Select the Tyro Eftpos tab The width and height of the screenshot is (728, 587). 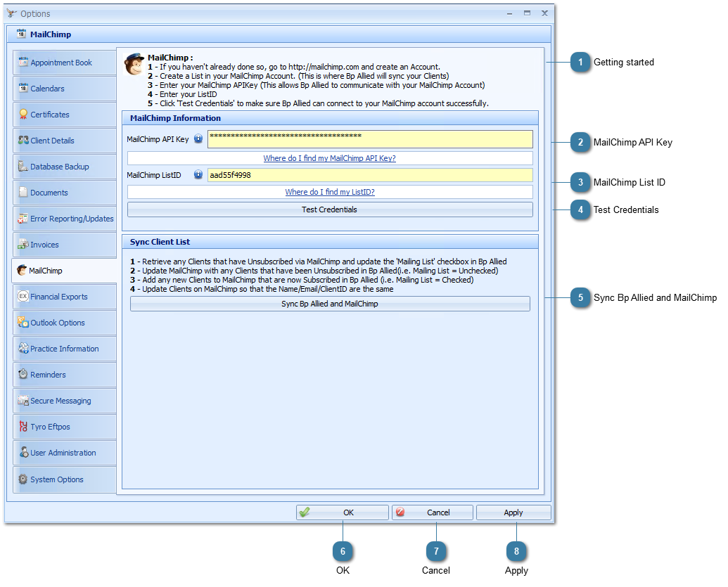pyautogui.click(x=65, y=427)
